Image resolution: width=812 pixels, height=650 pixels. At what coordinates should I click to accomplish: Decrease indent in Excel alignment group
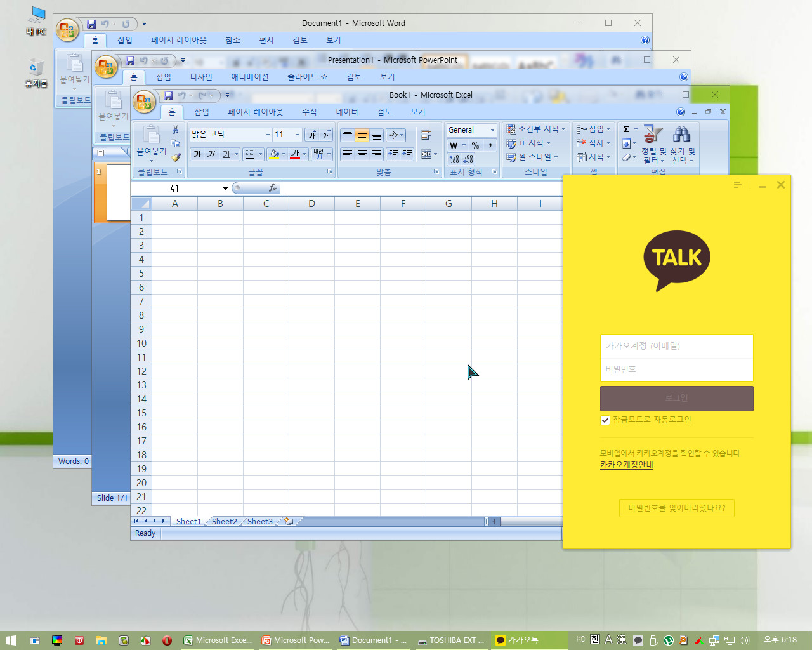(393, 154)
